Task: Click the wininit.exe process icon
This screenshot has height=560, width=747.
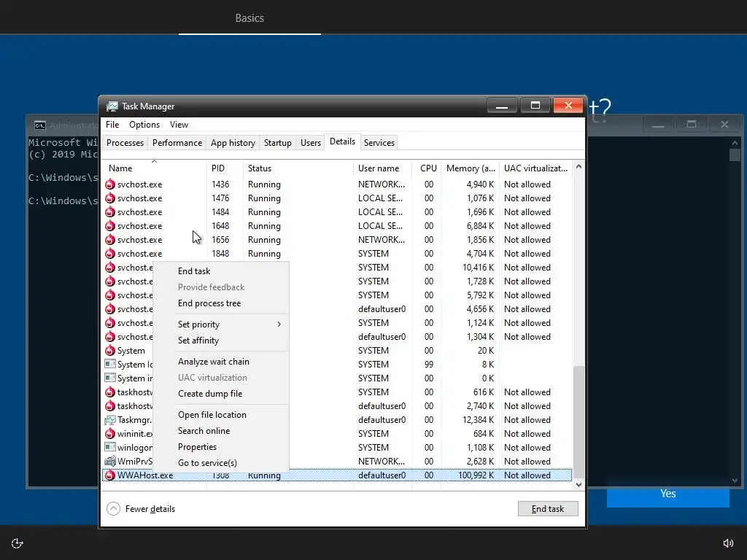Action: pos(110,434)
